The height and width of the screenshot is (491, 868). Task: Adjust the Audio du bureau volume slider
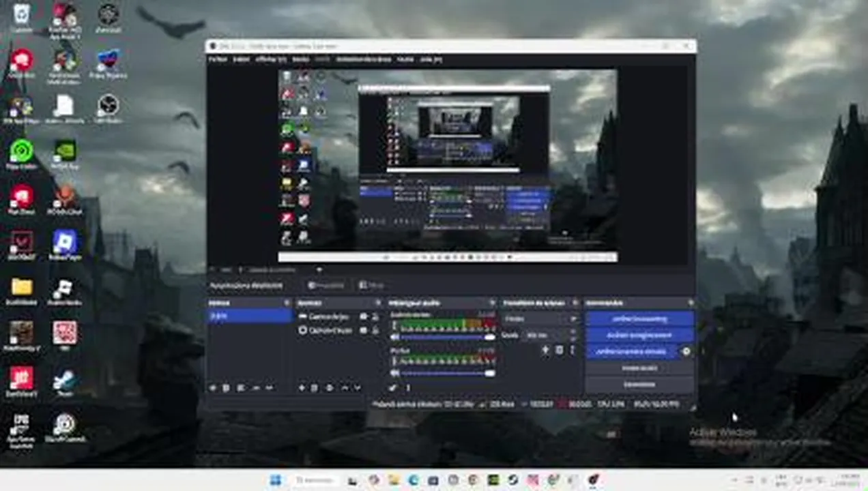click(x=448, y=338)
